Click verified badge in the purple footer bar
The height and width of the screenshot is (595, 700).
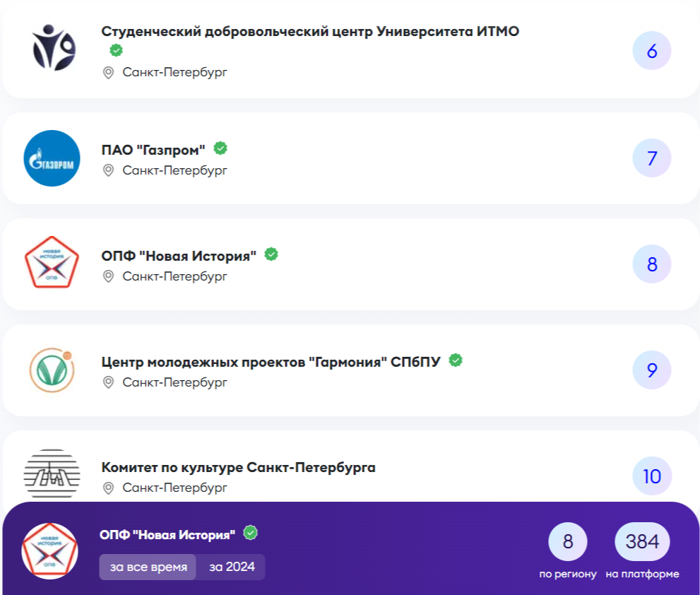click(x=250, y=533)
